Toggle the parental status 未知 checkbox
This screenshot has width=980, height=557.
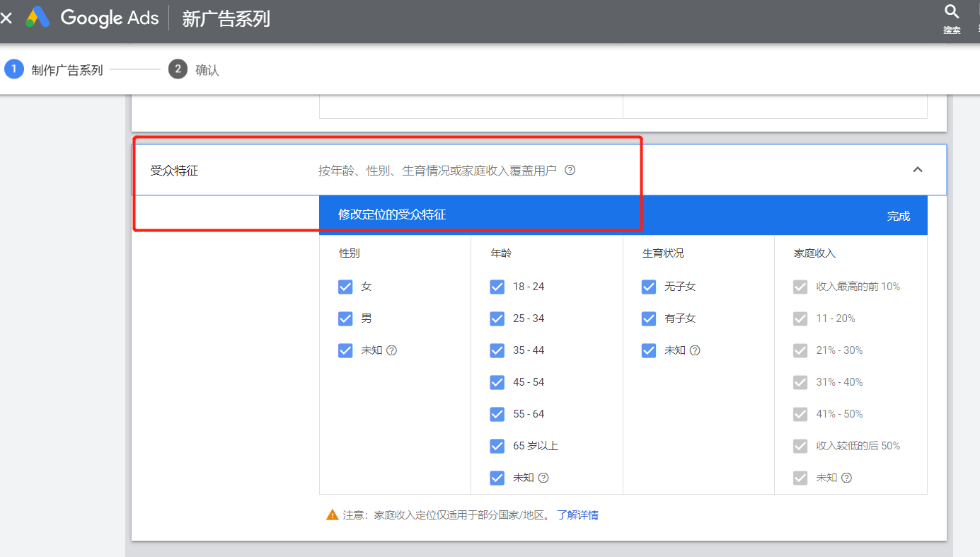pos(649,350)
